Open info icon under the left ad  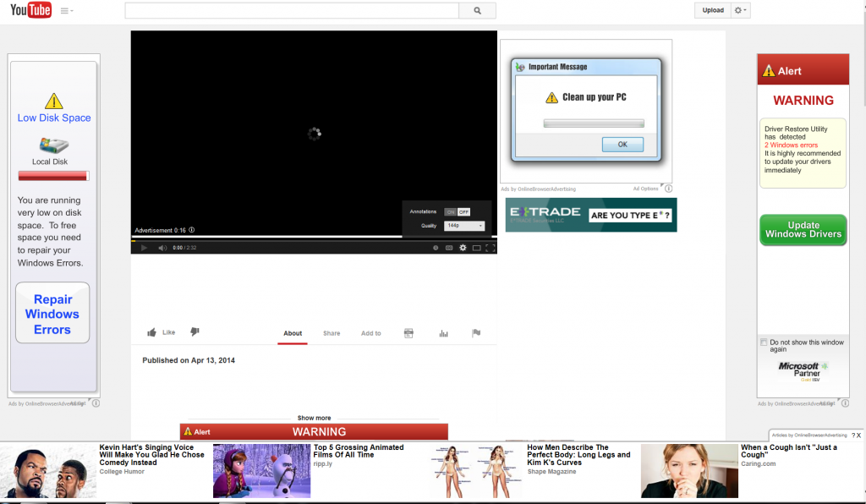point(96,403)
